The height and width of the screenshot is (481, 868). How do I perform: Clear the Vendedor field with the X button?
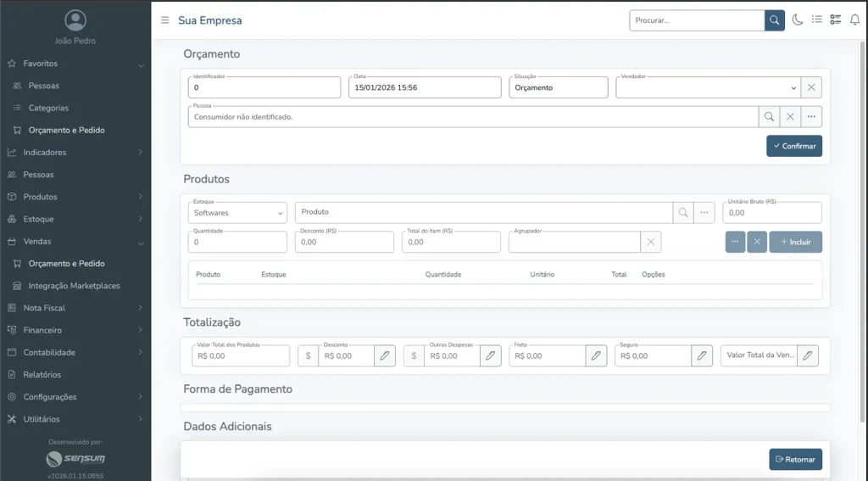(811, 87)
